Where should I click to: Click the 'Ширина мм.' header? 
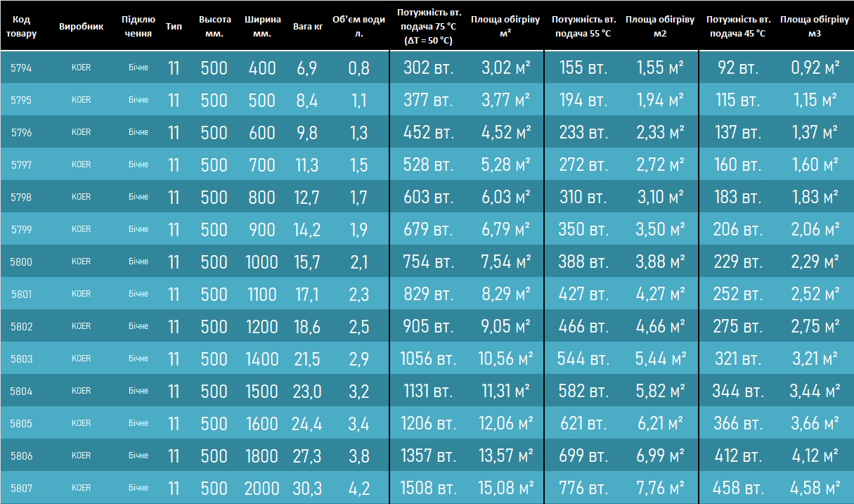coord(261,26)
